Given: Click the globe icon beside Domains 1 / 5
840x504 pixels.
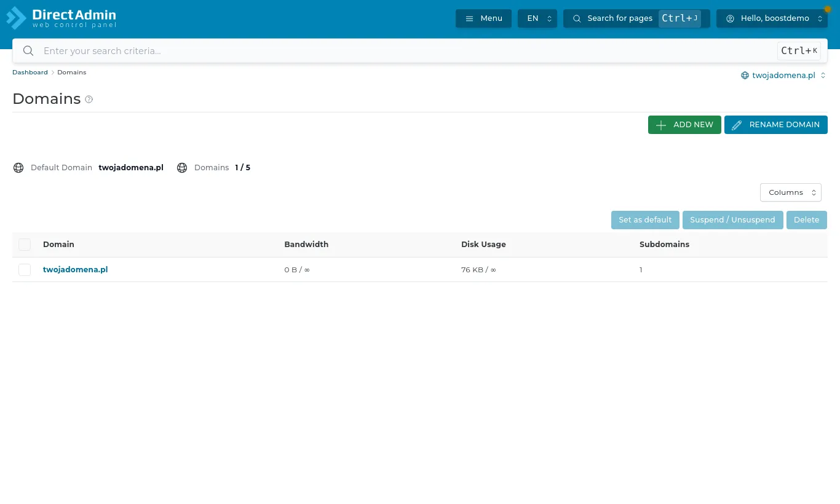Looking at the screenshot, I should coord(182,168).
